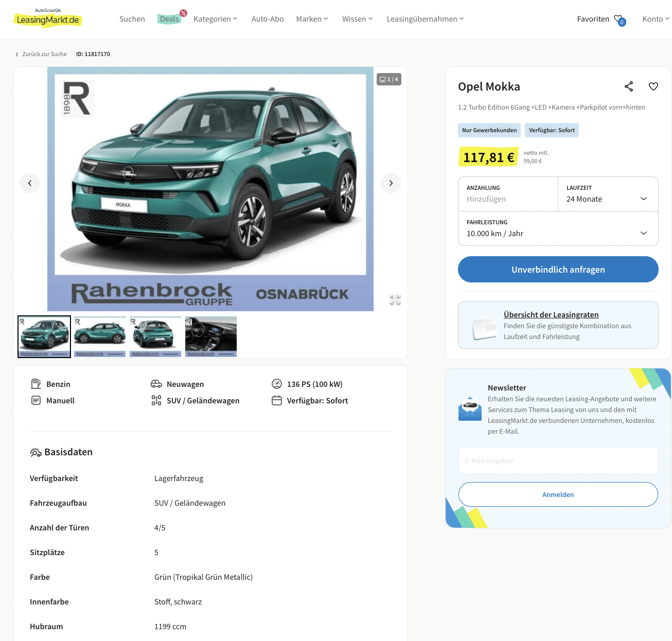Click the back arrow next to Zurück zur Suche
This screenshot has width=672, height=641.
click(17, 55)
